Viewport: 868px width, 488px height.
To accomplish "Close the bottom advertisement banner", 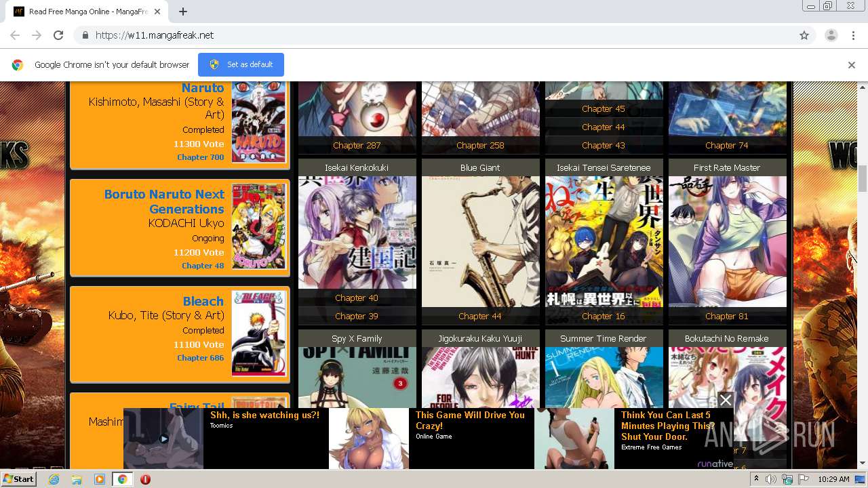I will (726, 400).
